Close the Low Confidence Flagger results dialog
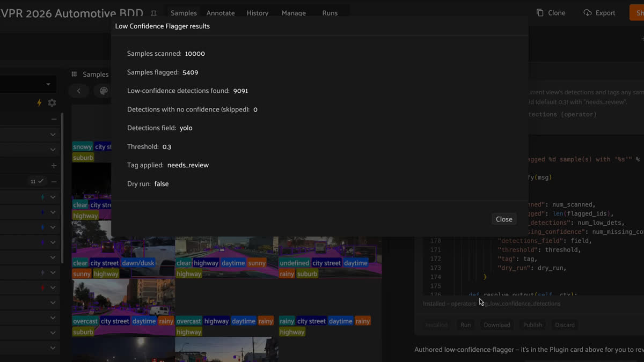This screenshot has height=362, width=644. [x=504, y=219]
